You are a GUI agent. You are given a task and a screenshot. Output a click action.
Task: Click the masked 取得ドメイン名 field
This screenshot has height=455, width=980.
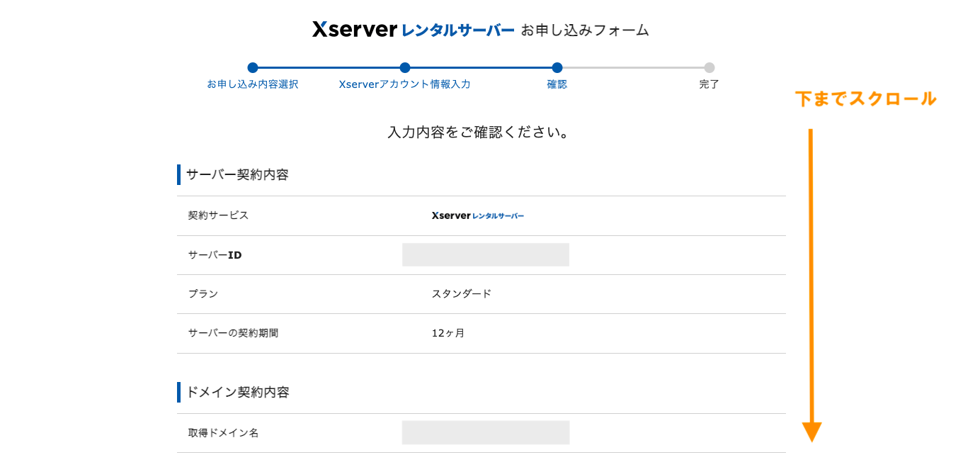pos(486,432)
